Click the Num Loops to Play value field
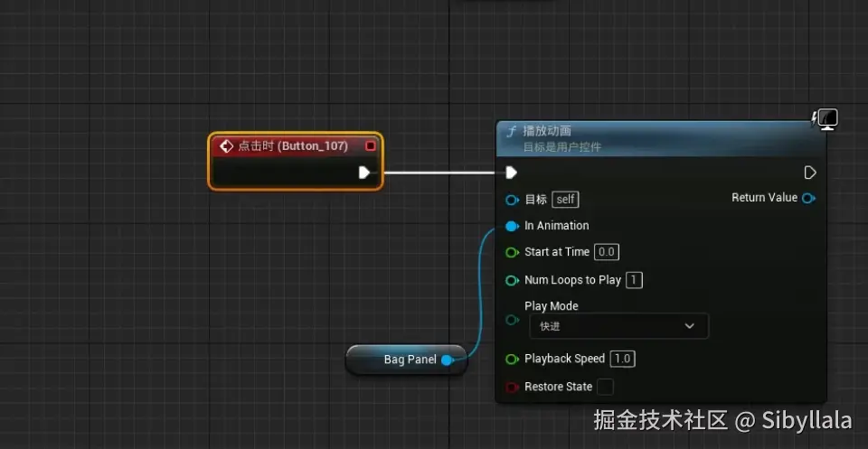The height and width of the screenshot is (449, 868). coord(634,280)
